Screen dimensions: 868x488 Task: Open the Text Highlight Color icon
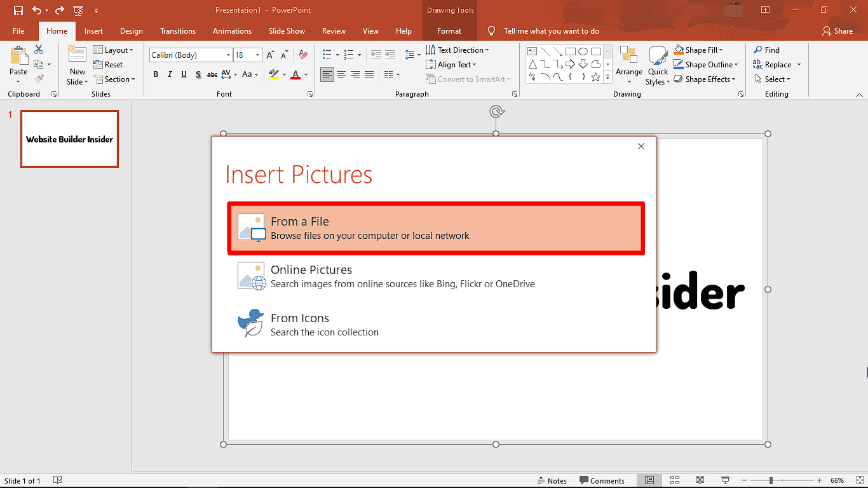[x=273, y=74]
